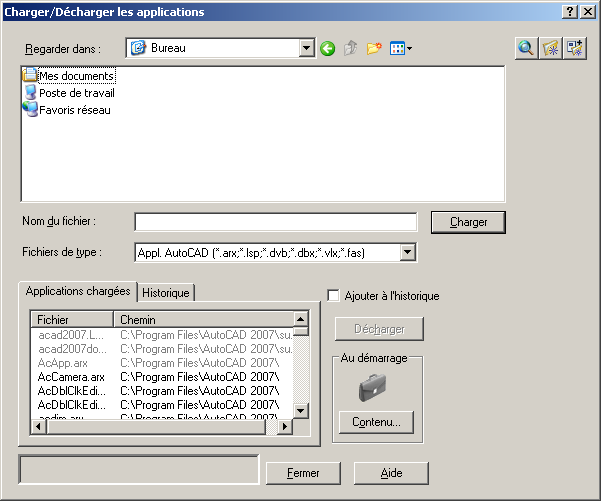The height and width of the screenshot is (501, 601).
Task: Click the rightmost toolbar icon at top right
Action: pyautogui.click(x=574, y=48)
